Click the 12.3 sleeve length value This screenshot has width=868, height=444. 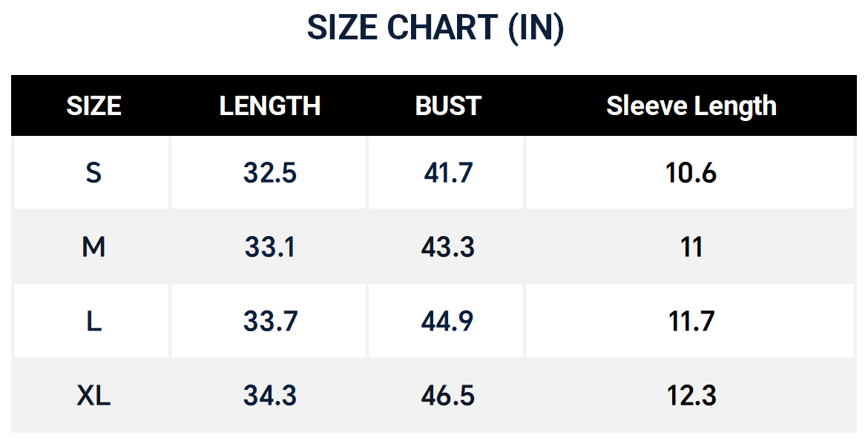[x=691, y=395]
